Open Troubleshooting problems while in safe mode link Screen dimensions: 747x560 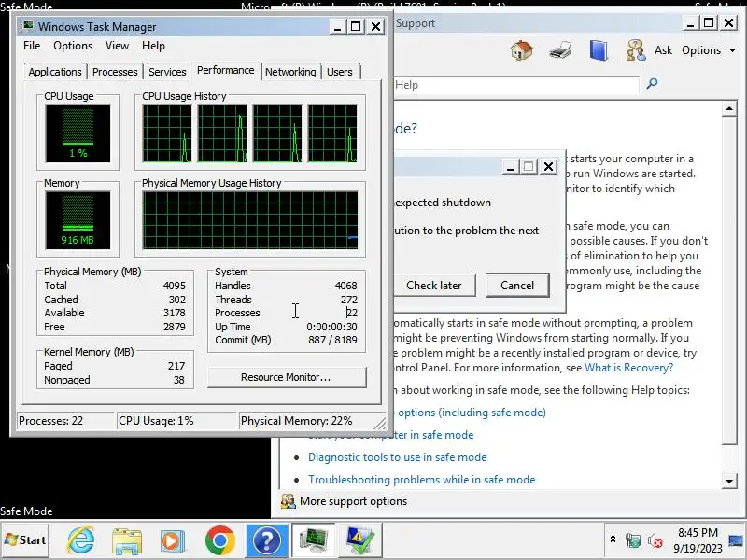click(x=422, y=480)
